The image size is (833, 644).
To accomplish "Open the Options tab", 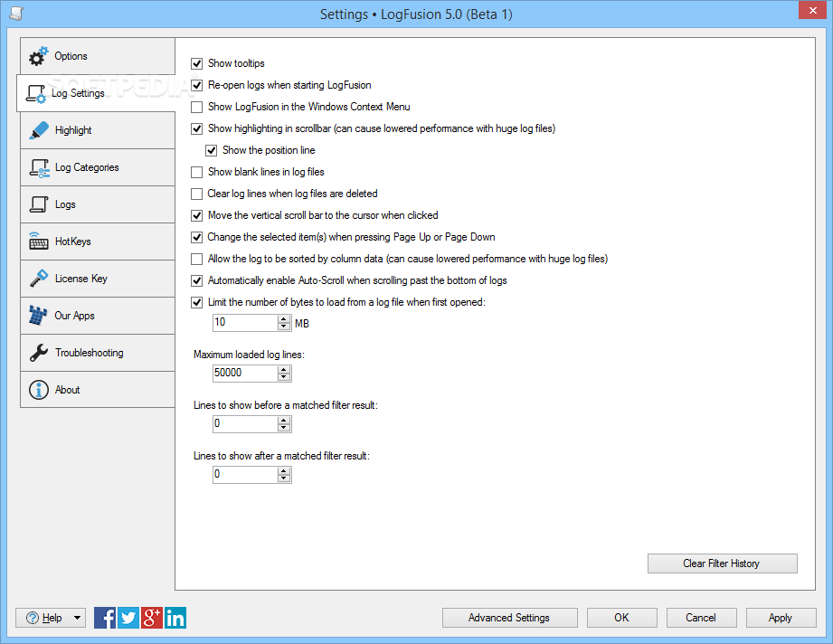I will (x=98, y=56).
